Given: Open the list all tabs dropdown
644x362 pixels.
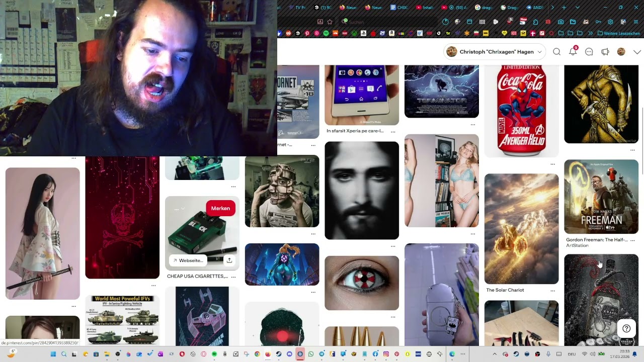Looking at the screenshot, I should pos(578,8).
